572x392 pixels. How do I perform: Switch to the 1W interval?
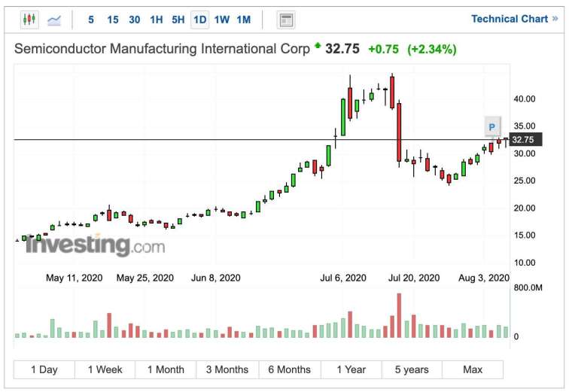(222, 20)
